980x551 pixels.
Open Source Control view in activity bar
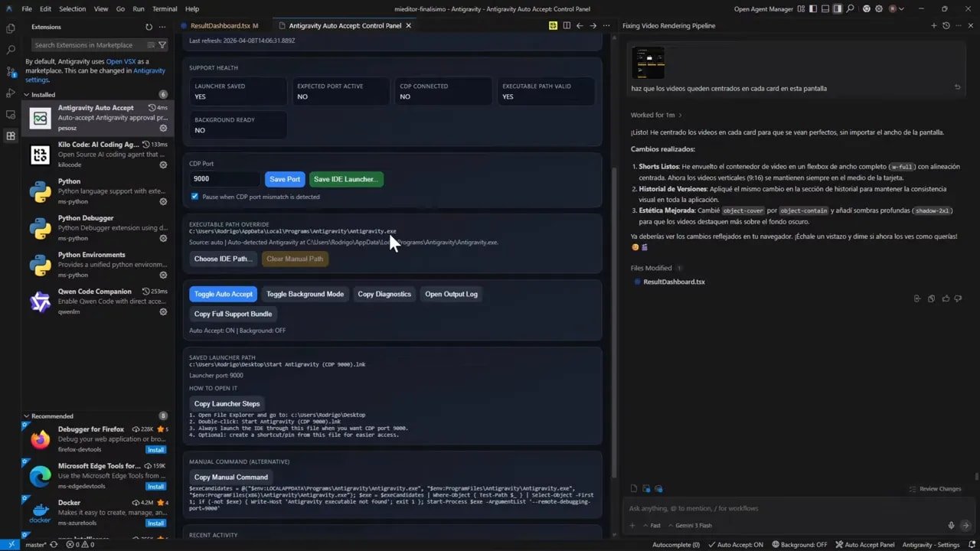[x=11, y=71]
